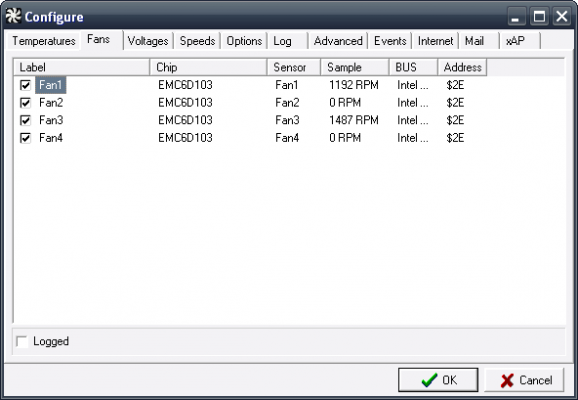The height and width of the screenshot is (400, 578).
Task: Select the Events tab
Action: [x=390, y=41]
